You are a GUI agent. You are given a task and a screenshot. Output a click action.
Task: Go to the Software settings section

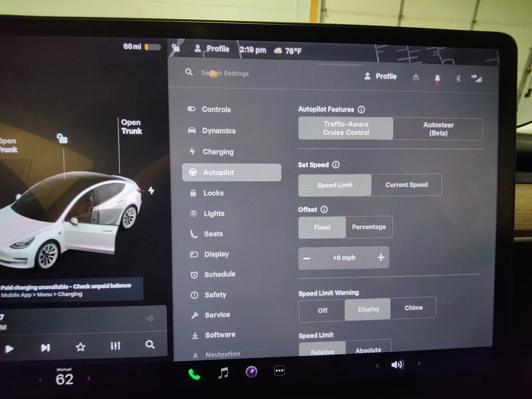pos(220,335)
